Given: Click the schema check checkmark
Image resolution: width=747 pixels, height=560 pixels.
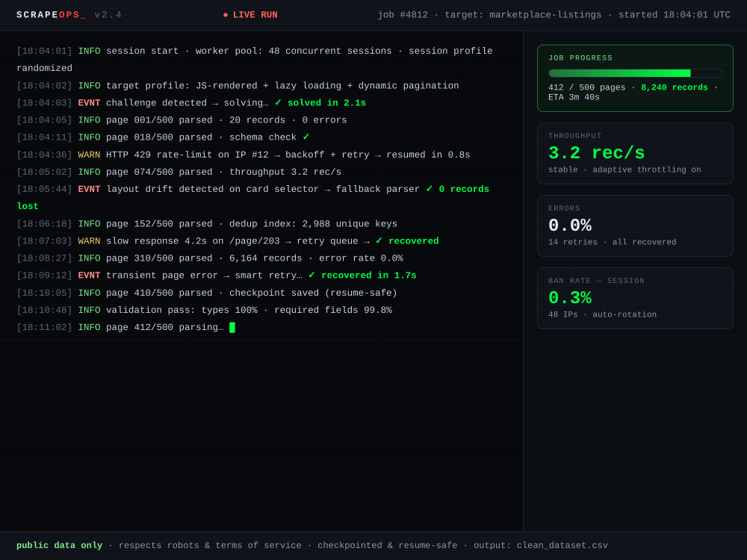Looking at the screenshot, I should click(x=306, y=137).
